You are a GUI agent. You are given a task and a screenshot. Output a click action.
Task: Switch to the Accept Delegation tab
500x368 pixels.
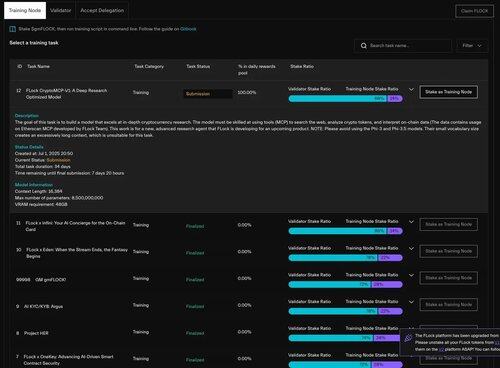(x=102, y=10)
